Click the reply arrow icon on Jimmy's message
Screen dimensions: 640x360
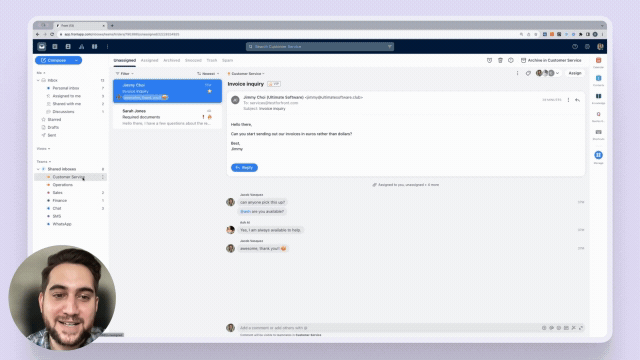pos(577,100)
